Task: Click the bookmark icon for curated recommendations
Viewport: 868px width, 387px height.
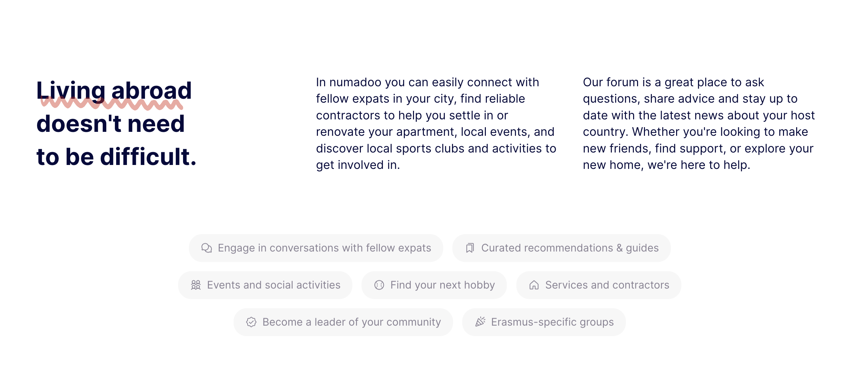Action: 470,248
